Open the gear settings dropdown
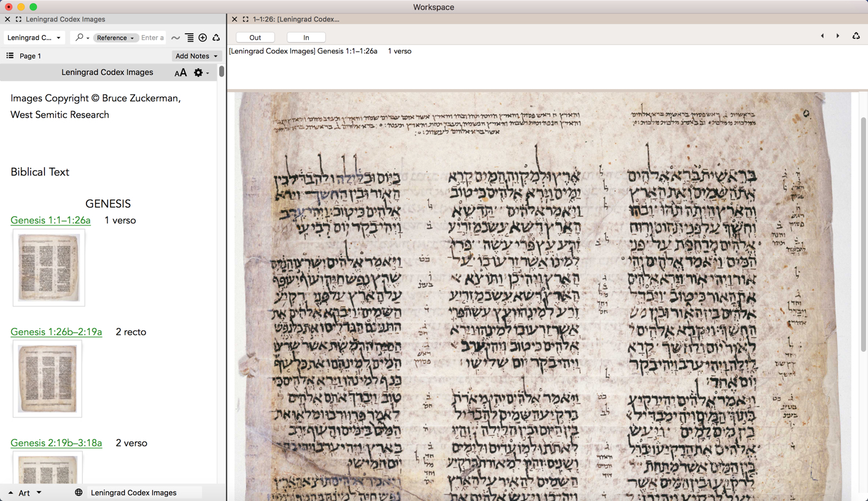 pyautogui.click(x=201, y=73)
